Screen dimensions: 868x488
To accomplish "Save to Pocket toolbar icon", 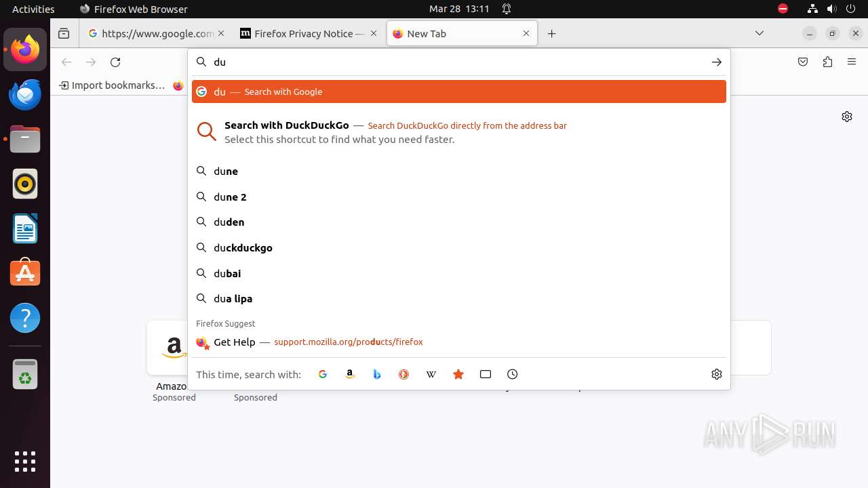I will [803, 62].
